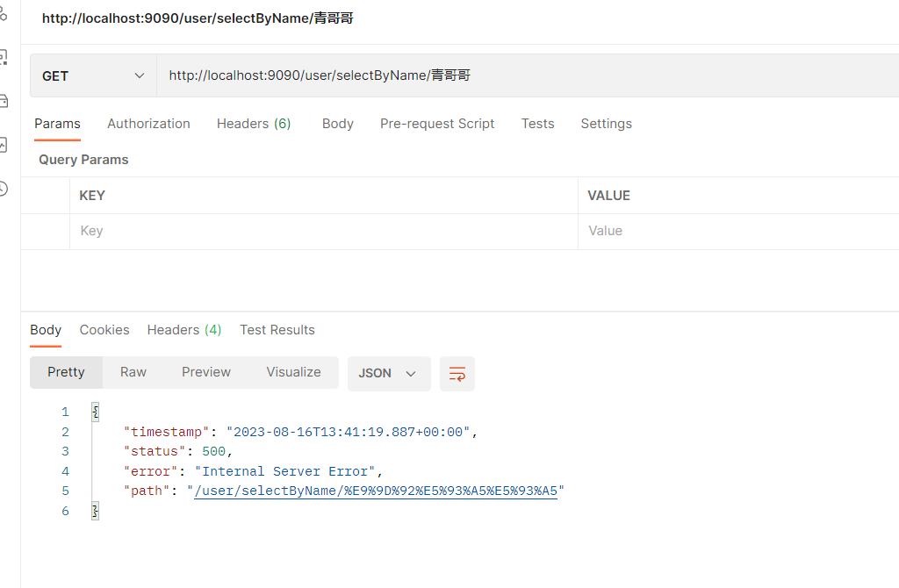Open the JSON format dropdown

[389, 374]
